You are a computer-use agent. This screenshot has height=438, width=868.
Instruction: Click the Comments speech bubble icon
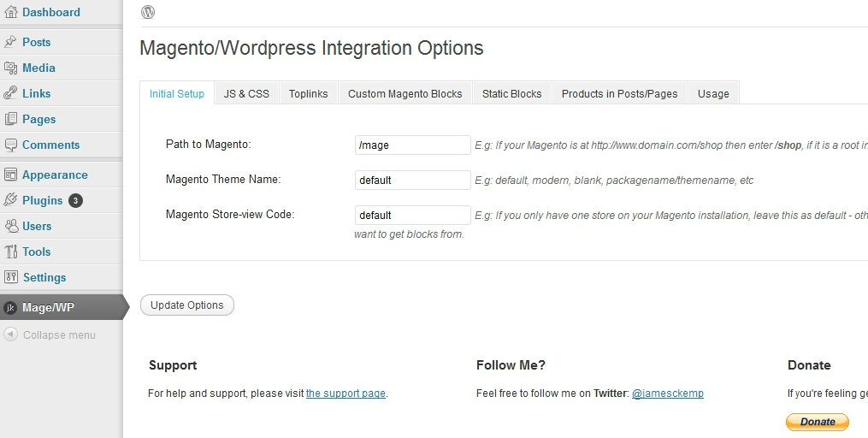point(10,145)
